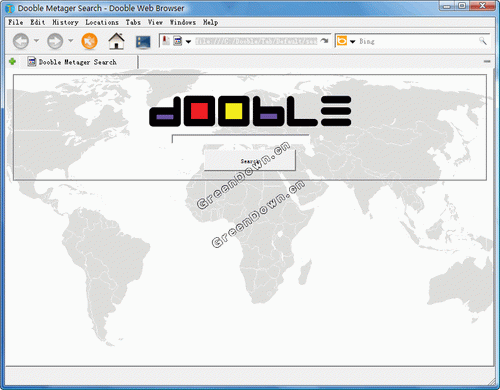Go back with the left arrow button
Image resolution: width=500 pixels, height=390 pixels.
(21, 41)
